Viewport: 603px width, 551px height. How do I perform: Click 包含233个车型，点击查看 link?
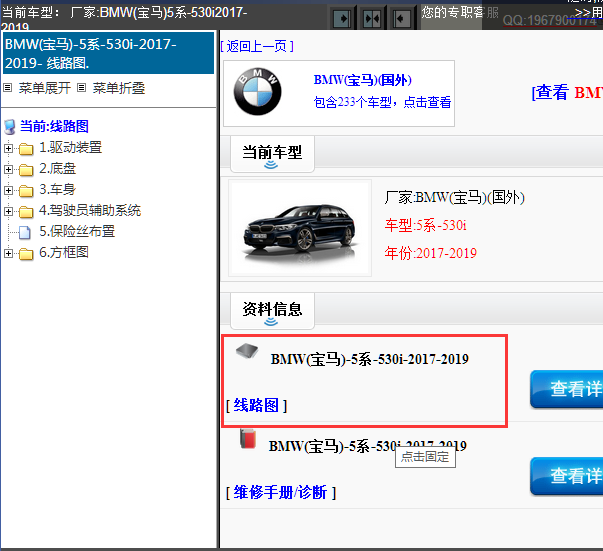coord(382,102)
